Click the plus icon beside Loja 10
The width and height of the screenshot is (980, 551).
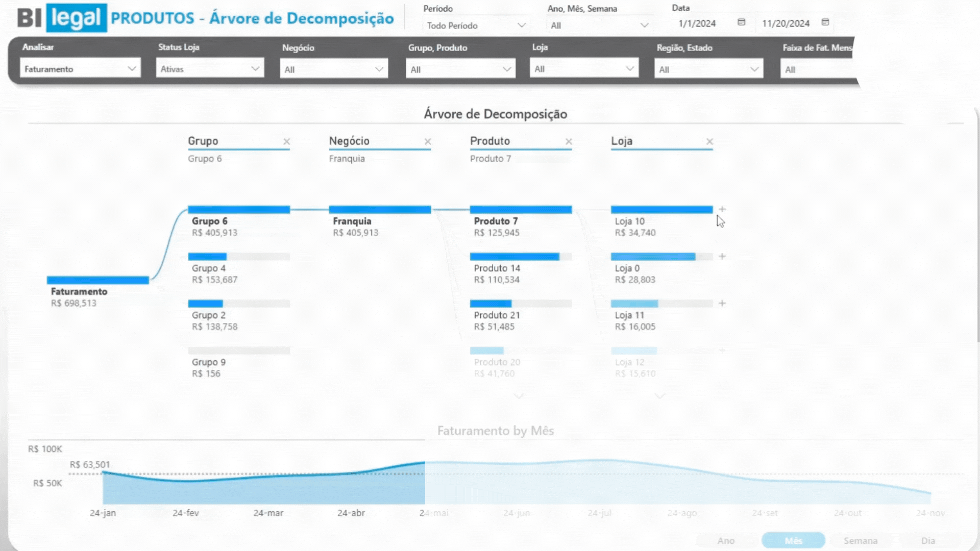722,209
